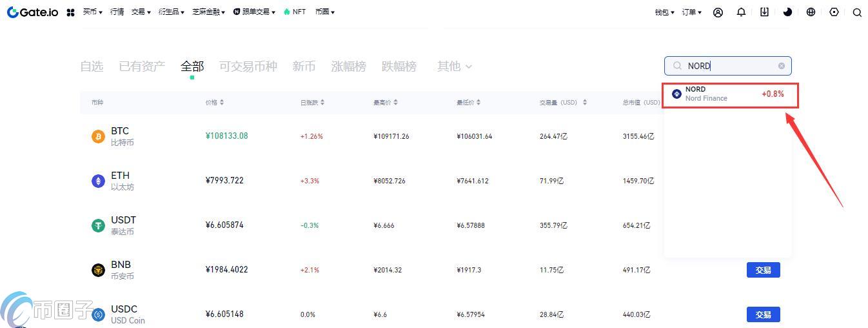
Task: Click ETH price ¥7993.722
Action: (x=224, y=181)
